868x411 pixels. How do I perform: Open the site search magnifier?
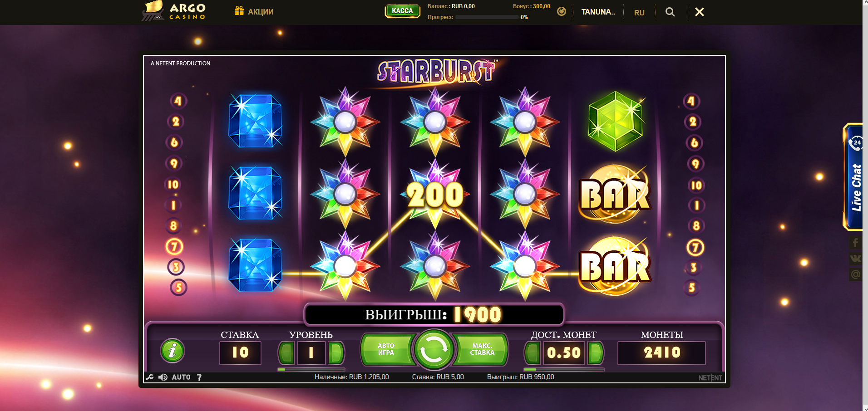coord(670,12)
